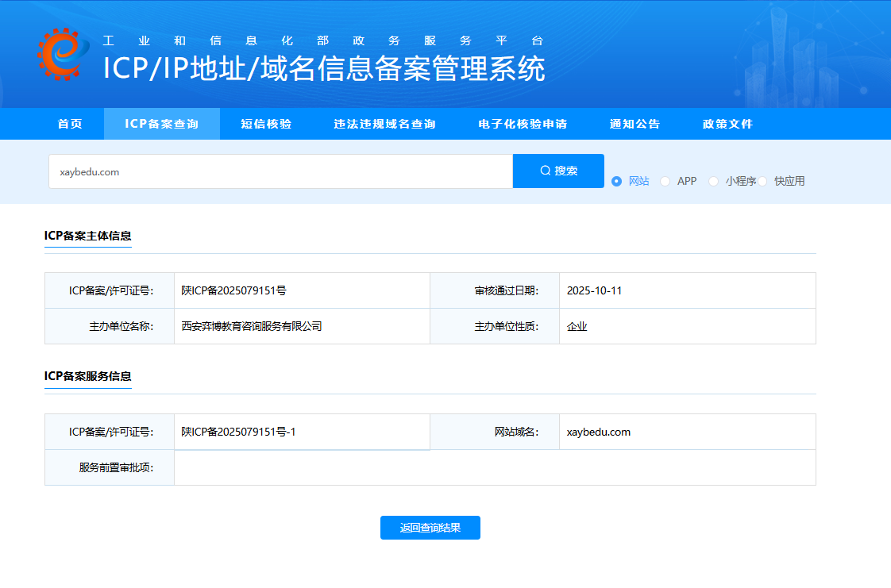Click the ICP备案服务信息 section heading
Viewport: 891px width, 588px height.
(88, 376)
